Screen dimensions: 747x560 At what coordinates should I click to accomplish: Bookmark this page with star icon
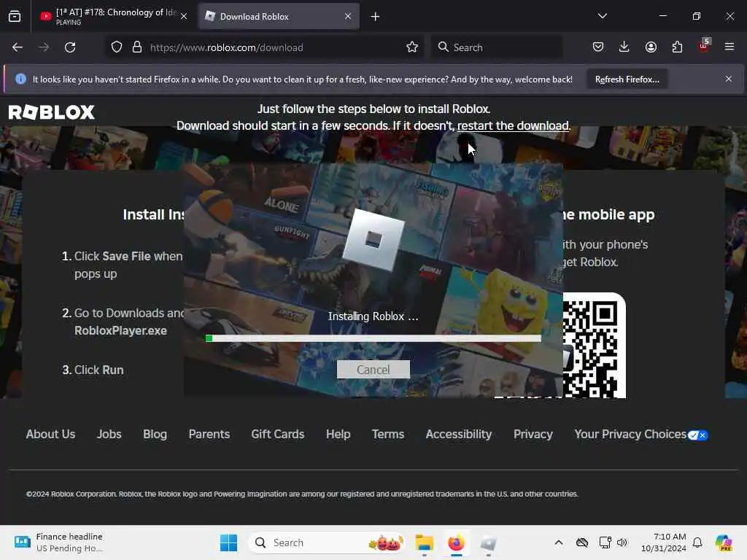point(412,47)
